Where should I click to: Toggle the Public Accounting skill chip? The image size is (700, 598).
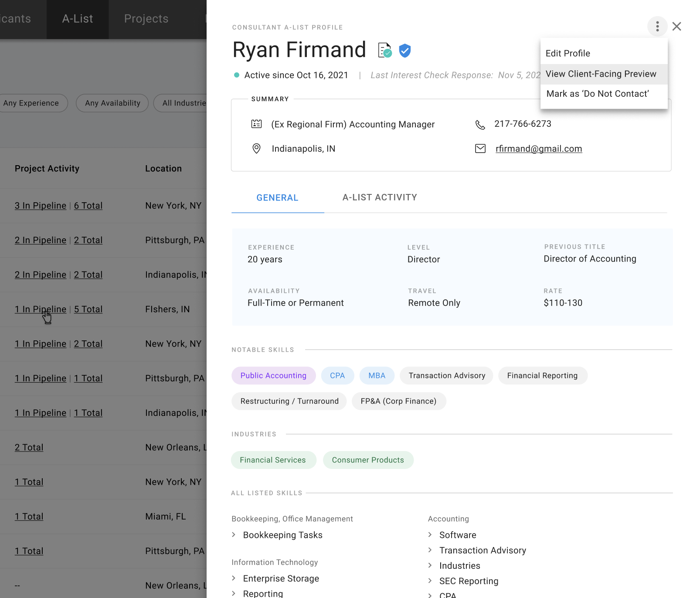coord(273,375)
